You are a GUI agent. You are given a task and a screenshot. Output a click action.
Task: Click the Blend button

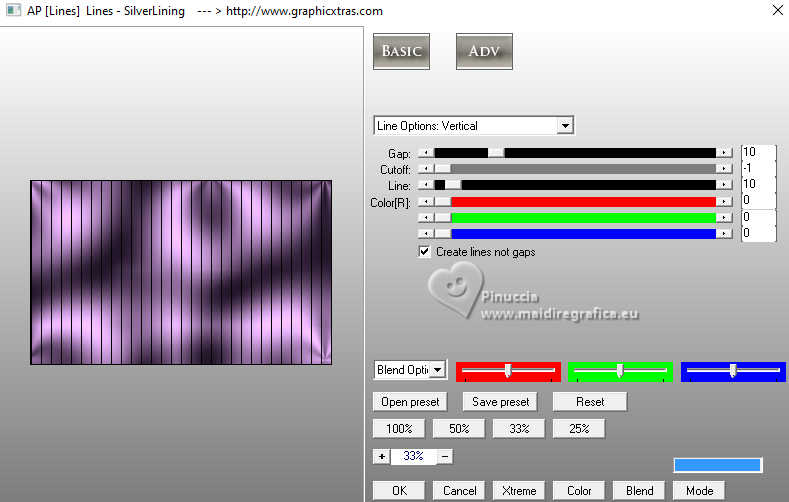639,490
